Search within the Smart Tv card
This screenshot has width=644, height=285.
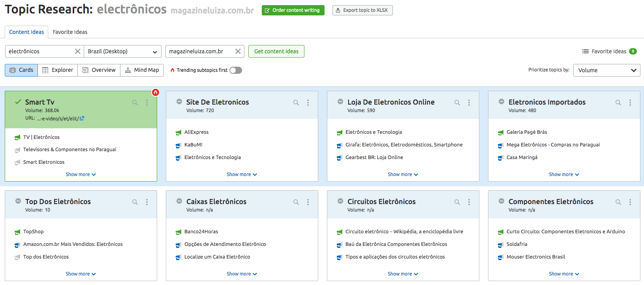[x=135, y=103]
